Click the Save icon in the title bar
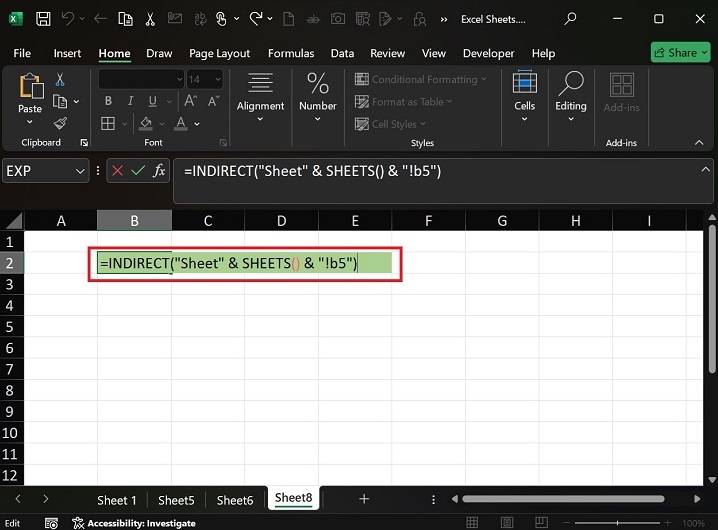718x530 pixels. (x=43, y=19)
